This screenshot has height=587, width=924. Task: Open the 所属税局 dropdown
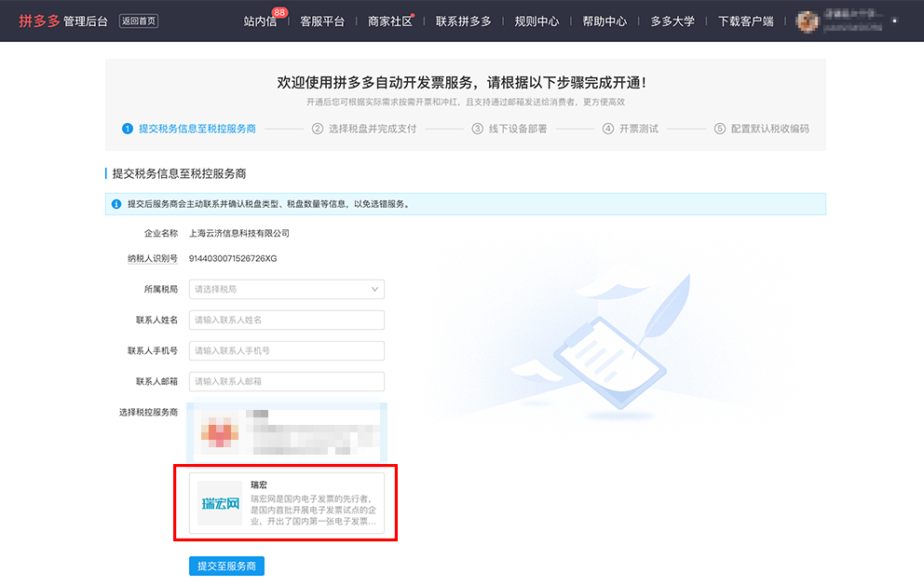pos(286,290)
